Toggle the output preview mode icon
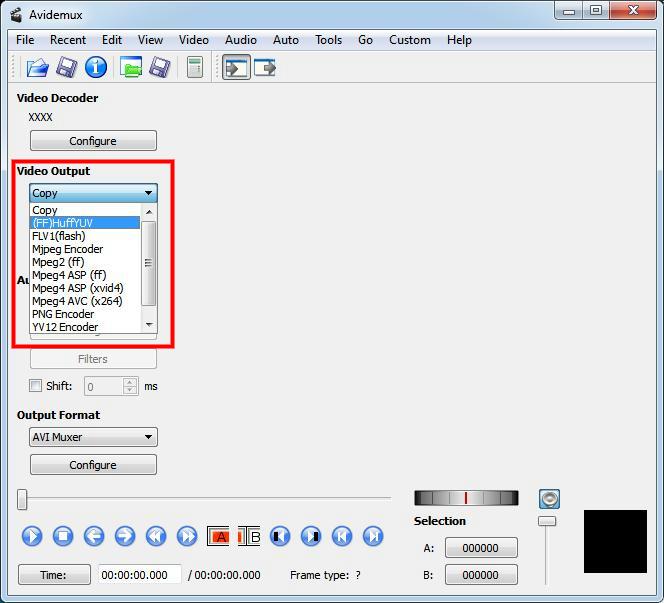664x603 pixels. (265, 67)
